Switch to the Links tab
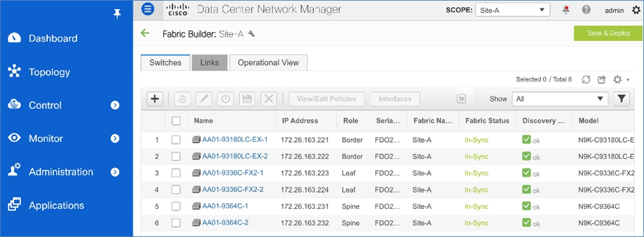Screen dimensions: 644x237 pyautogui.click(x=210, y=62)
